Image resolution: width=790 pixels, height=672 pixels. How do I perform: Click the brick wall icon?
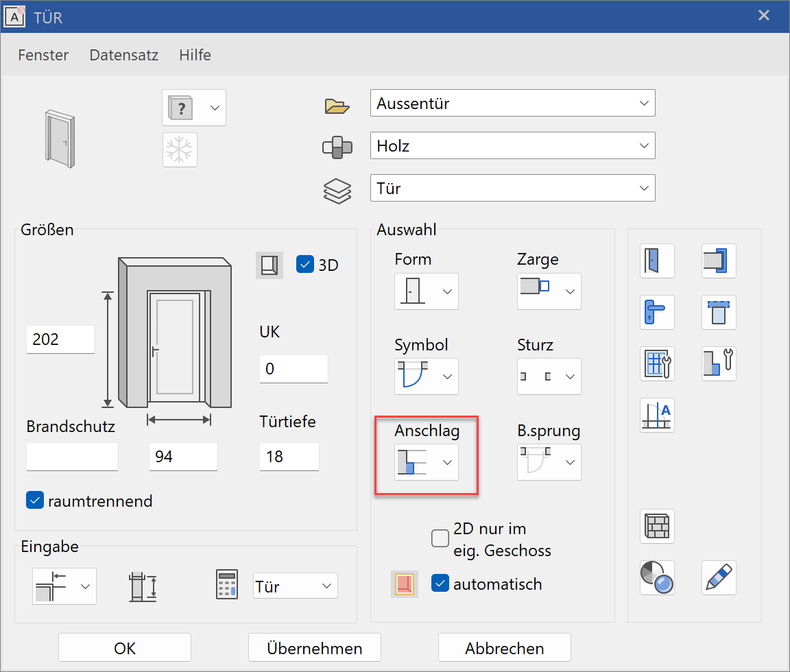pos(657,527)
